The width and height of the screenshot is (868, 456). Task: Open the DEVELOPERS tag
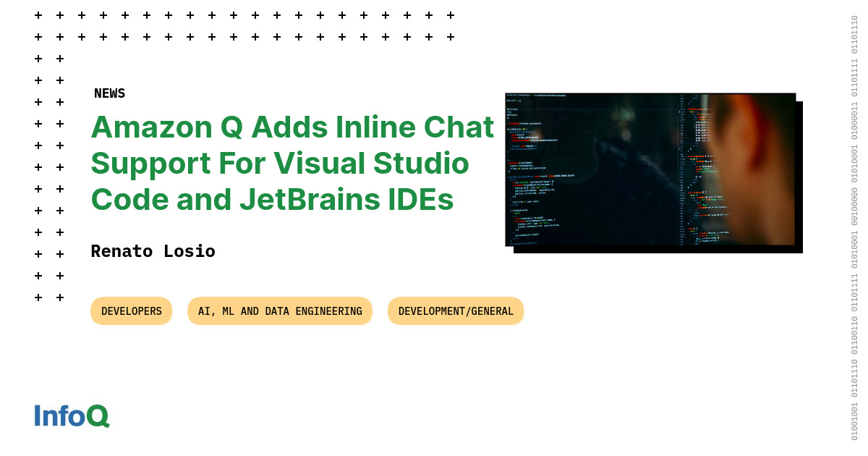pos(132,311)
